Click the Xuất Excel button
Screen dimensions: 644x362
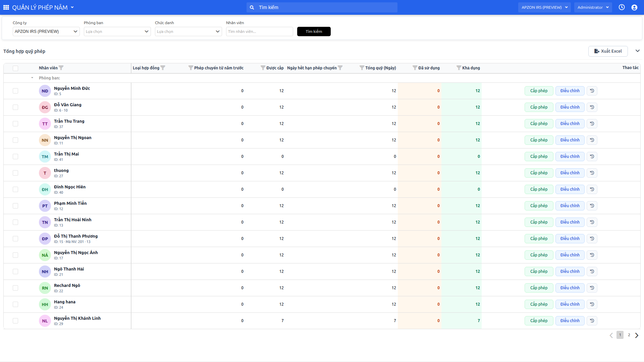pos(608,51)
